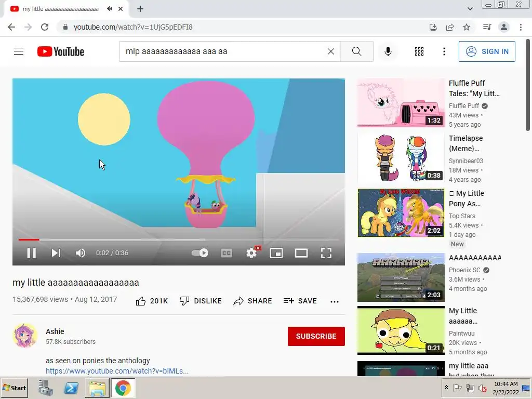Open the taskbar clock and date
This screenshot has width=532, height=399.
pyautogui.click(x=506, y=388)
